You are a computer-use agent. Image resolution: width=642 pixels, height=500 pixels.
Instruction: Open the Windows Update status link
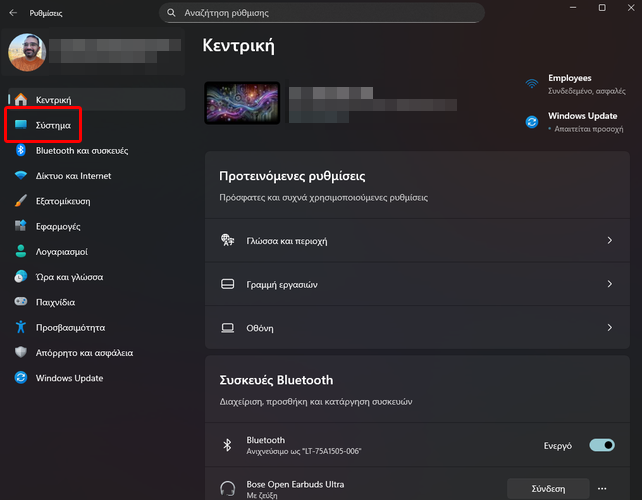pos(581,122)
